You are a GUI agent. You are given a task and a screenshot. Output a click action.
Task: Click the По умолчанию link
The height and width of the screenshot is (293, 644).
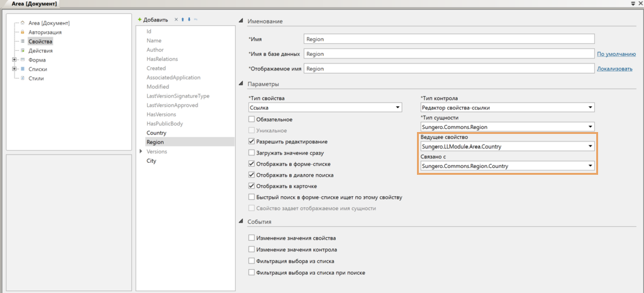(x=616, y=53)
